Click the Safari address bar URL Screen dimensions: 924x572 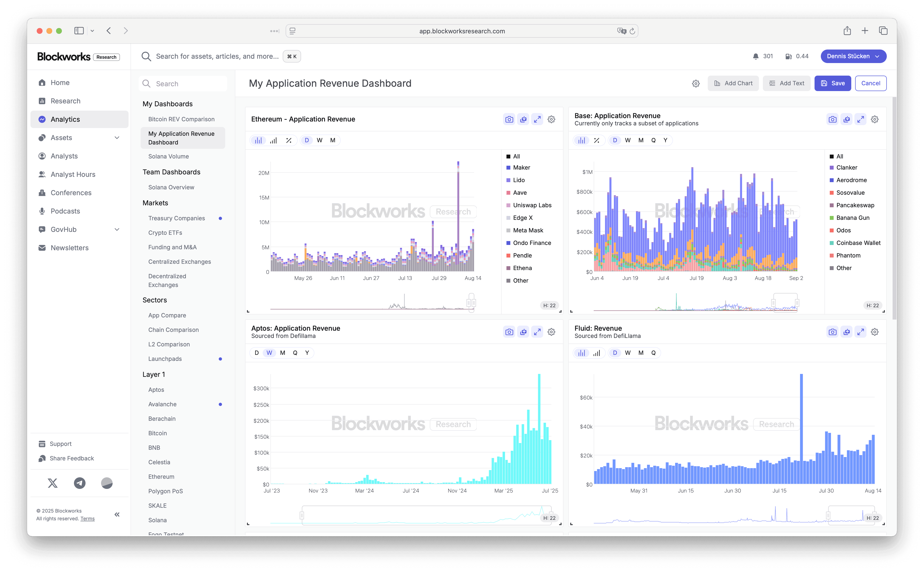tap(462, 31)
